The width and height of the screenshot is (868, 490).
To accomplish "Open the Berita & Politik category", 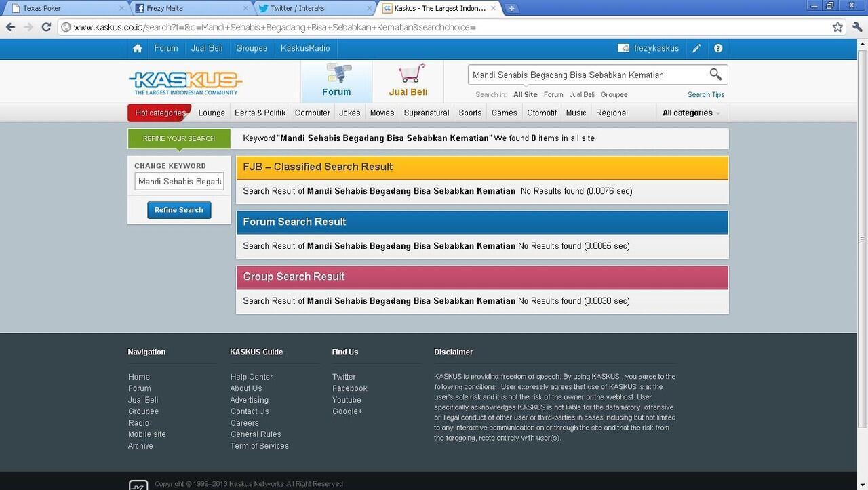I will pyautogui.click(x=260, y=113).
